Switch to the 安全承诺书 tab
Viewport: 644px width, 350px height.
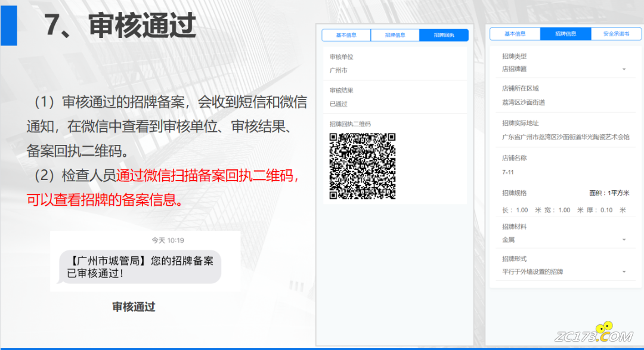(x=616, y=33)
